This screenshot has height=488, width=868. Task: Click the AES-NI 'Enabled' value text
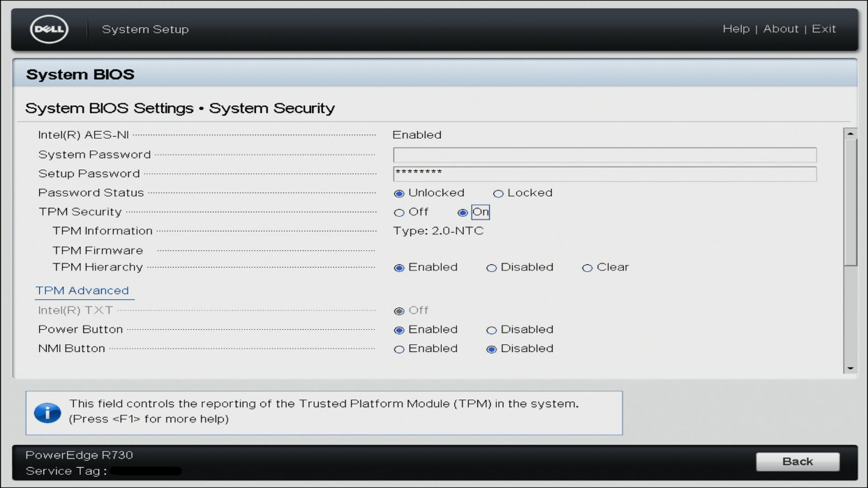click(417, 135)
